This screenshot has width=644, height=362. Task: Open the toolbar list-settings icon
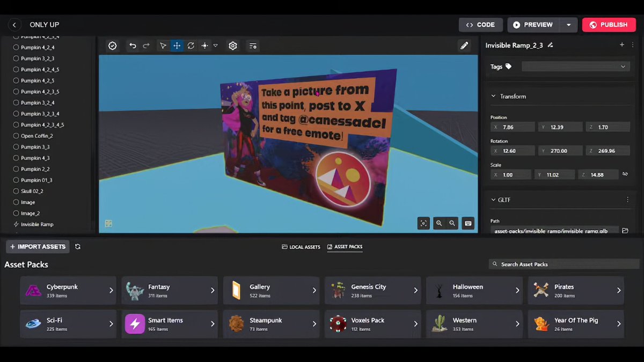tap(253, 46)
